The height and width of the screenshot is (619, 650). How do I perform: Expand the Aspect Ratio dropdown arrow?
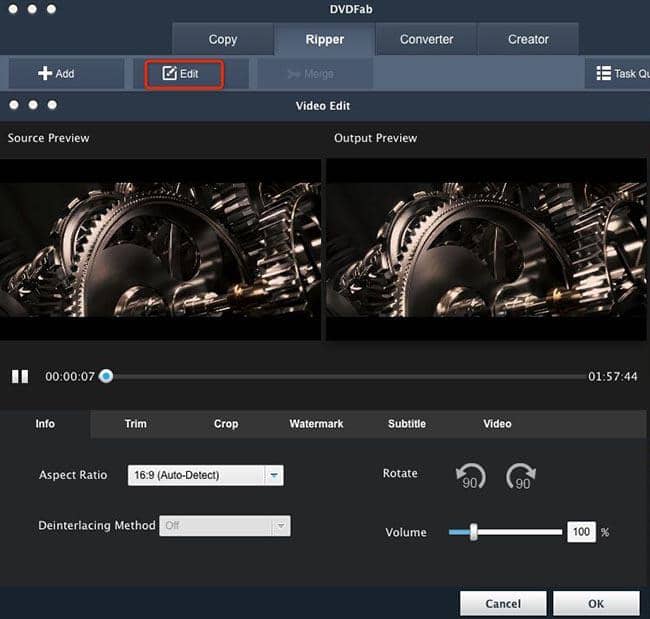point(274,475)
